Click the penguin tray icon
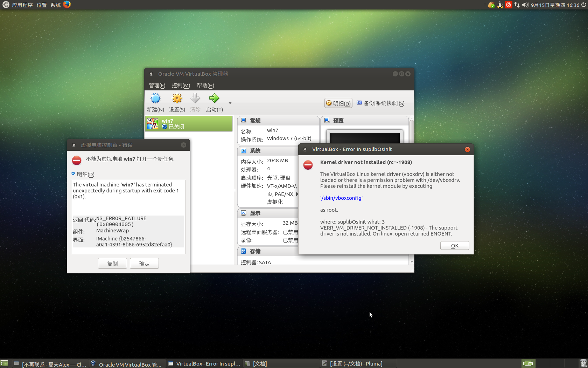The image size is (588, 368). point(500,5)
